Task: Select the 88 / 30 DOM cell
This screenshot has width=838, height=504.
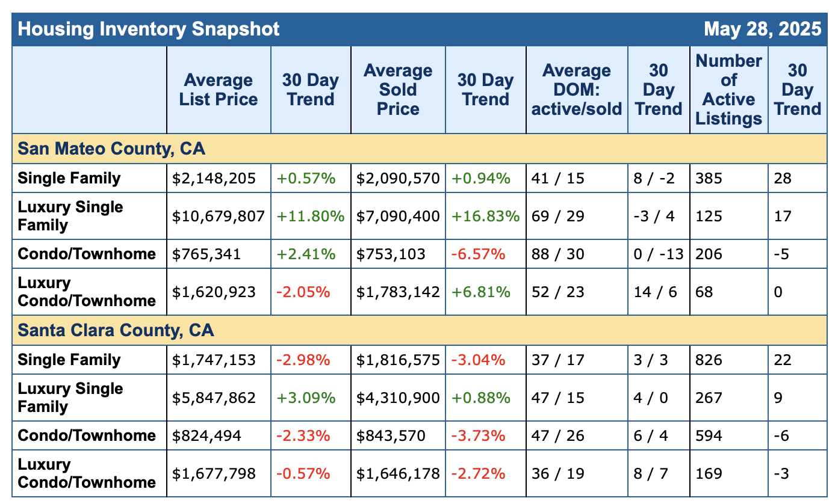Action: (x=557, y=254)
